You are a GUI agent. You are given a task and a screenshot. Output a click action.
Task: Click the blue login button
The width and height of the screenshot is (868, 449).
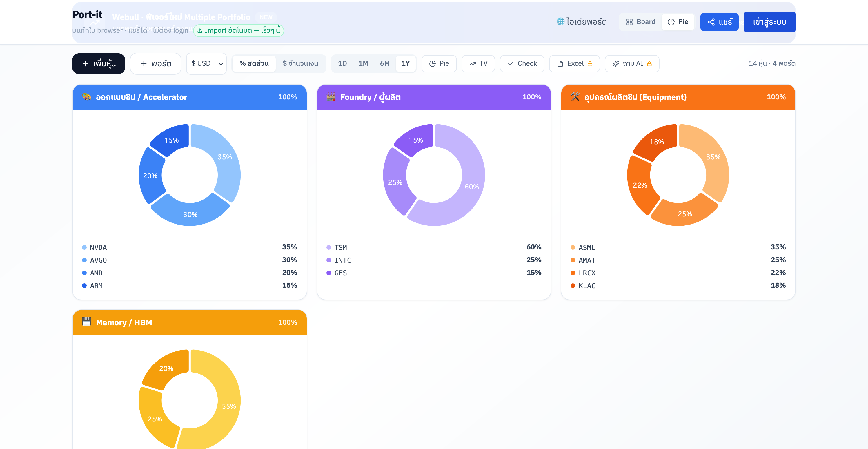770,22
